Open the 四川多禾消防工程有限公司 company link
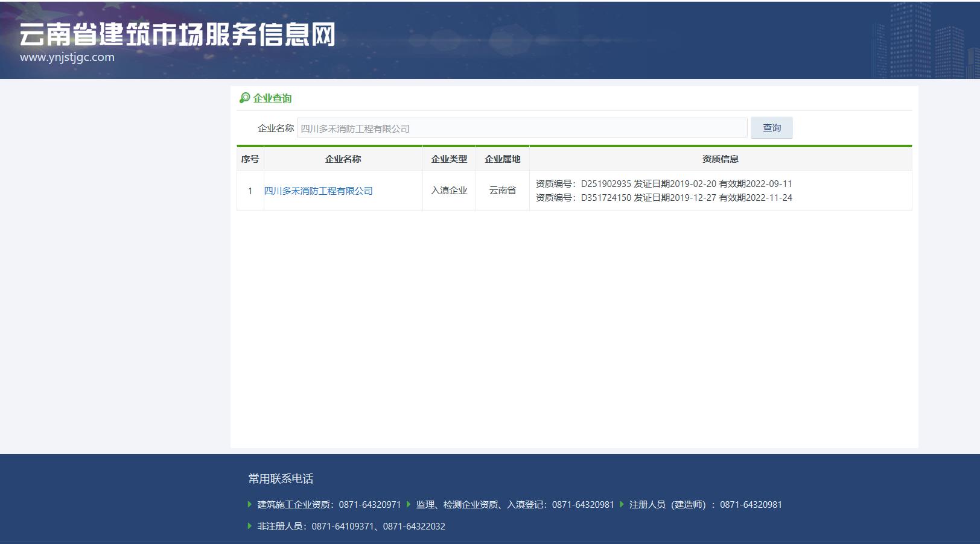The height and width of the screenshot is (544, 980). [x=319, y=191]
